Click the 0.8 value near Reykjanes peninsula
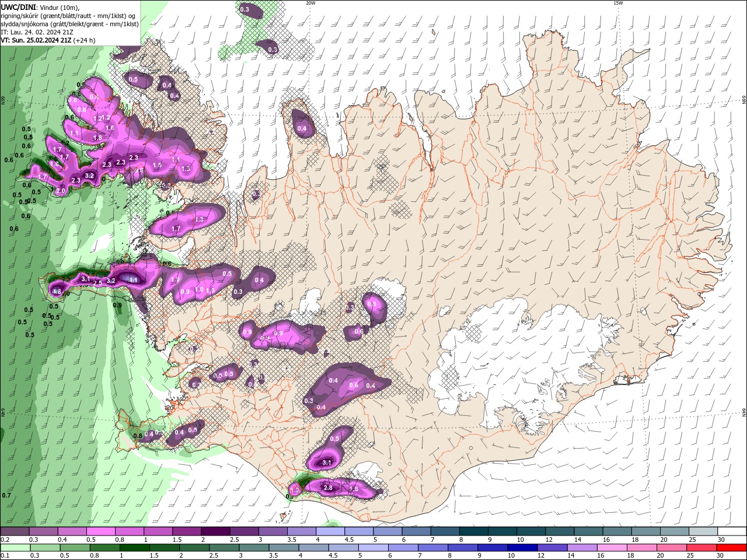Image resolution: width=747 pixels, height=560 pixels. [138, 435]
